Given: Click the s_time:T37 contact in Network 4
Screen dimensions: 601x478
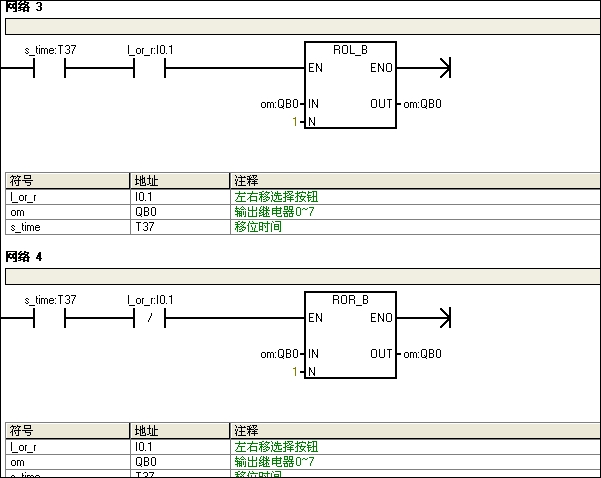Looking at the screenshot, I should coord(50,318).
